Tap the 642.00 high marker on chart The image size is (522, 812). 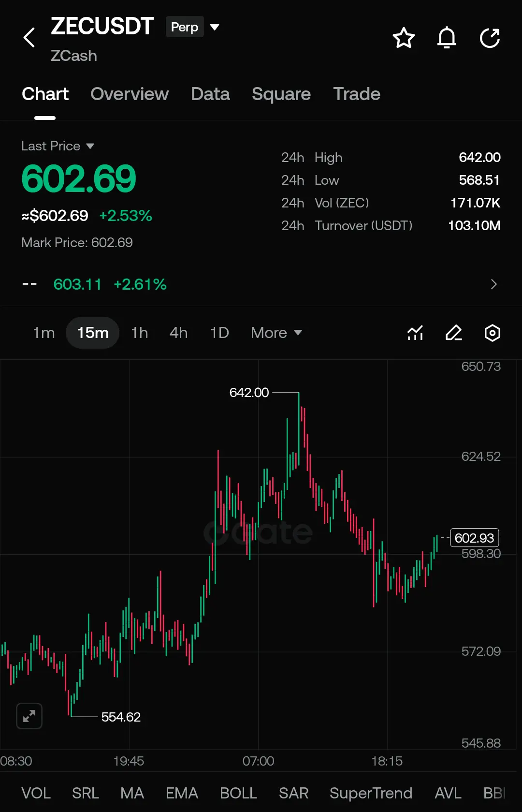pyautogui.click(x=249, y=392)
